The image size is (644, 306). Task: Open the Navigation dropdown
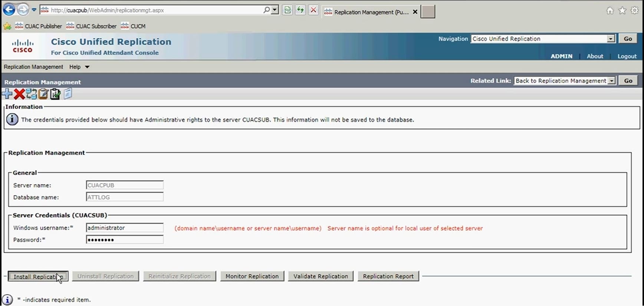(x=543, y=39)
